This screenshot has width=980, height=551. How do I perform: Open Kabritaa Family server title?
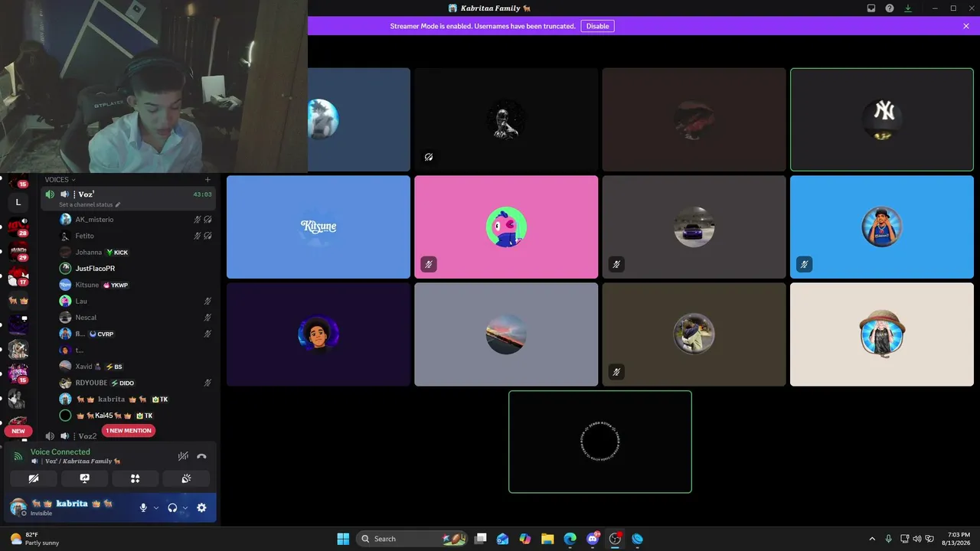(x=490, y=8)
